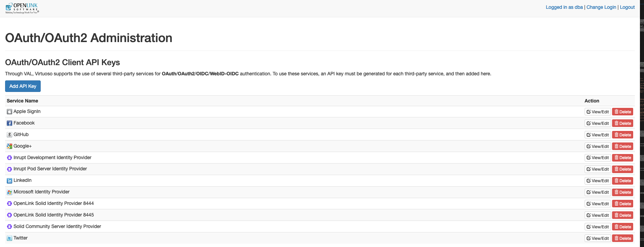
Task: View/Edit the Solid Community Server key
Action: coord(598,227)
